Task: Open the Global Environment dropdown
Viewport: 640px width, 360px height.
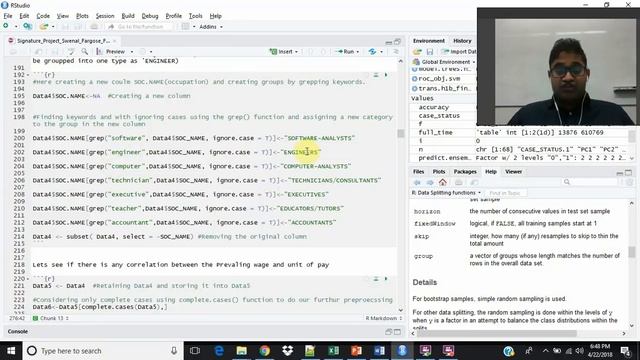Action: (444, 62)
